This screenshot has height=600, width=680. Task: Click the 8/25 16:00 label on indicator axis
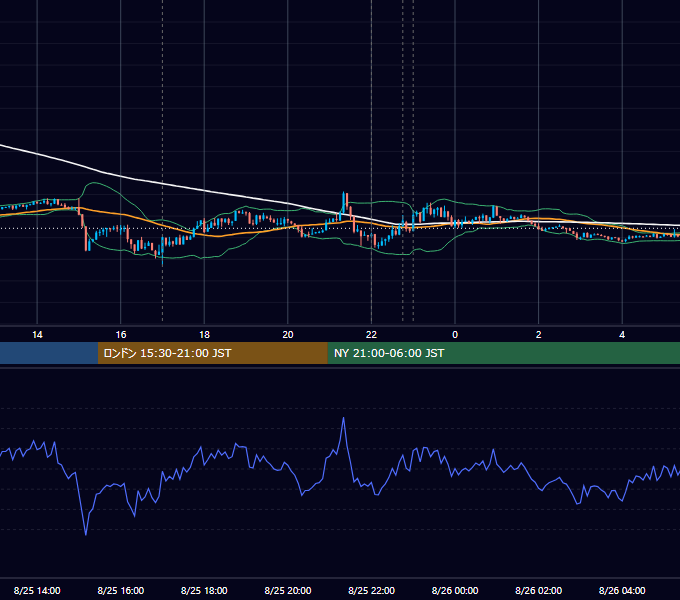121,590
